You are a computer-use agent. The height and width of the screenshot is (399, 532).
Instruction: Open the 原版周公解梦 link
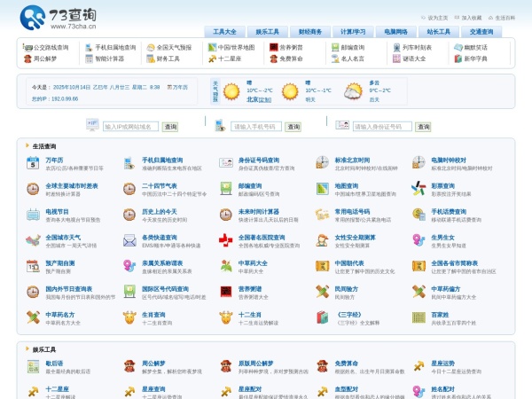tap(256, 364)
